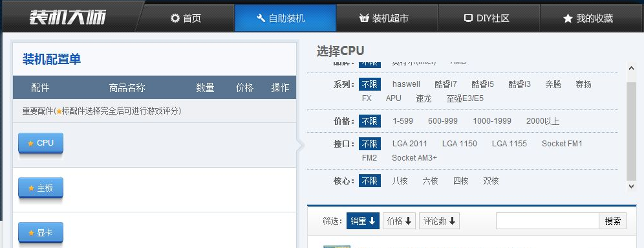Filter series by haswell
Viewport: 644px width, 248px height.
pos(406,84)
